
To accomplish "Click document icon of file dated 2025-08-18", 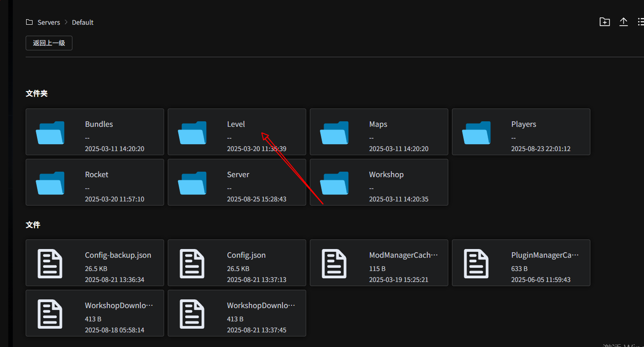I will [50, 314].
